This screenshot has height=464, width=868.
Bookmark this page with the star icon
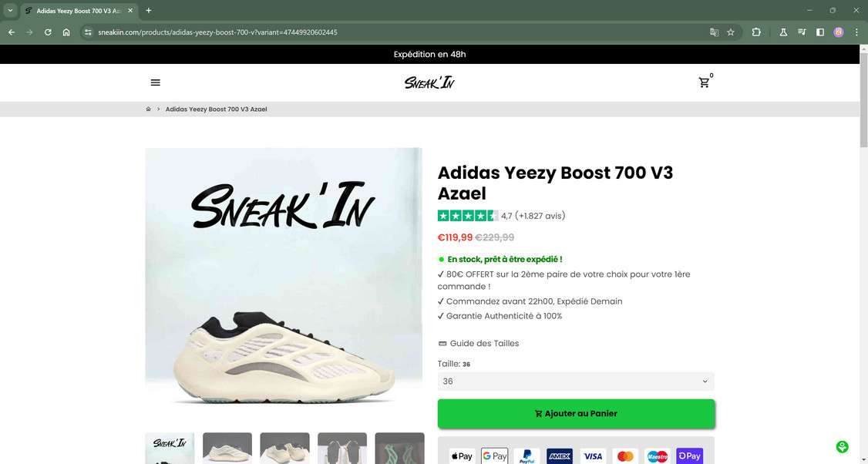731,32
